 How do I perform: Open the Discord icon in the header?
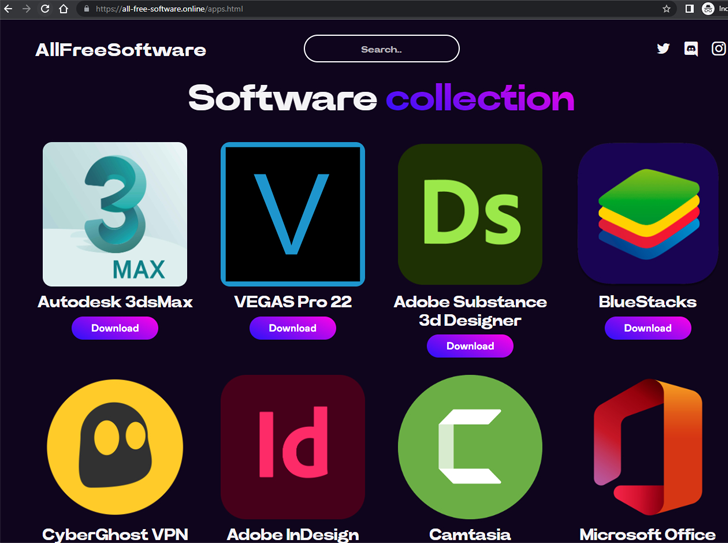(x=691, y=48)
